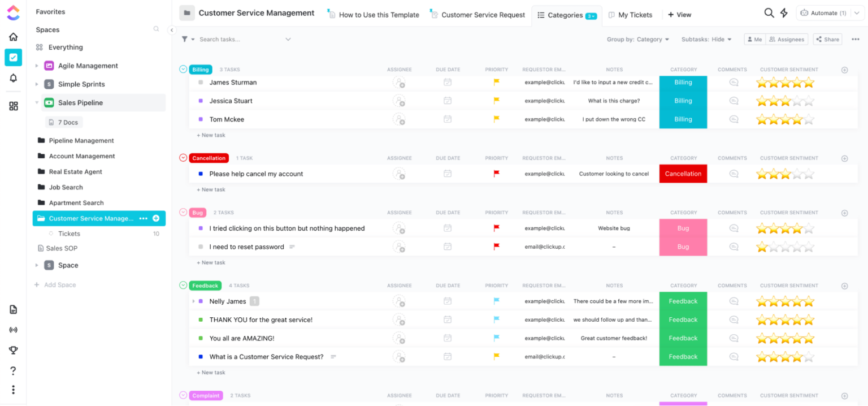Open the Docs icon in the lower sidebar
This screenshot has height=406, width=868.
click(x=13, y=309)
